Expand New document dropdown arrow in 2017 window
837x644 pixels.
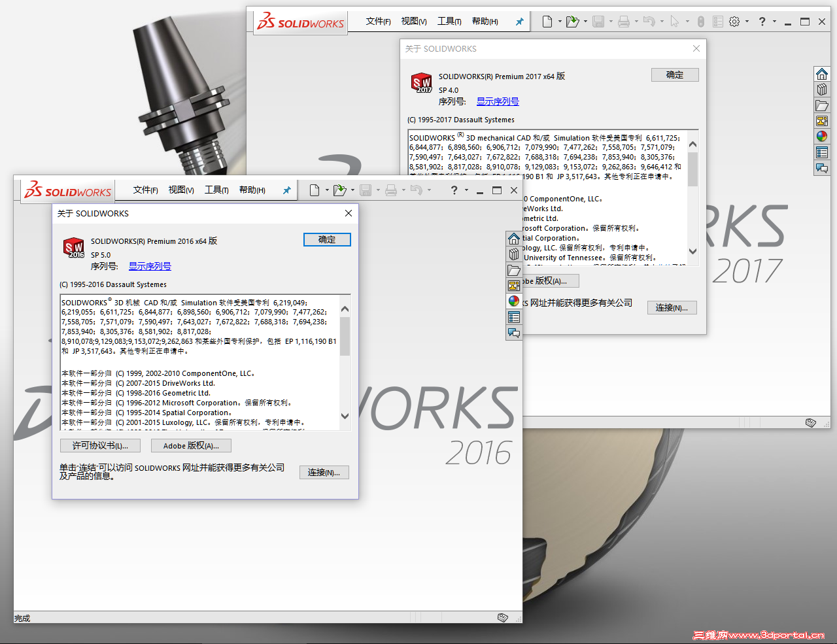tap(560, 22)
